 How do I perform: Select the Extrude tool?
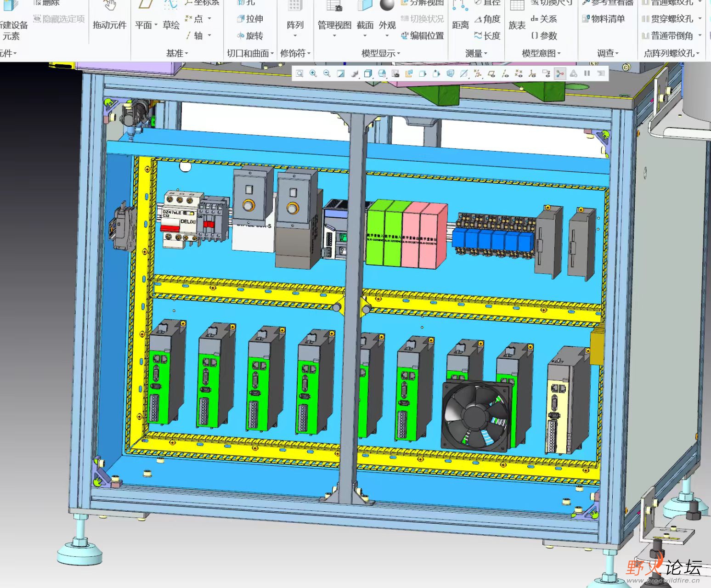tap(250, 19)
